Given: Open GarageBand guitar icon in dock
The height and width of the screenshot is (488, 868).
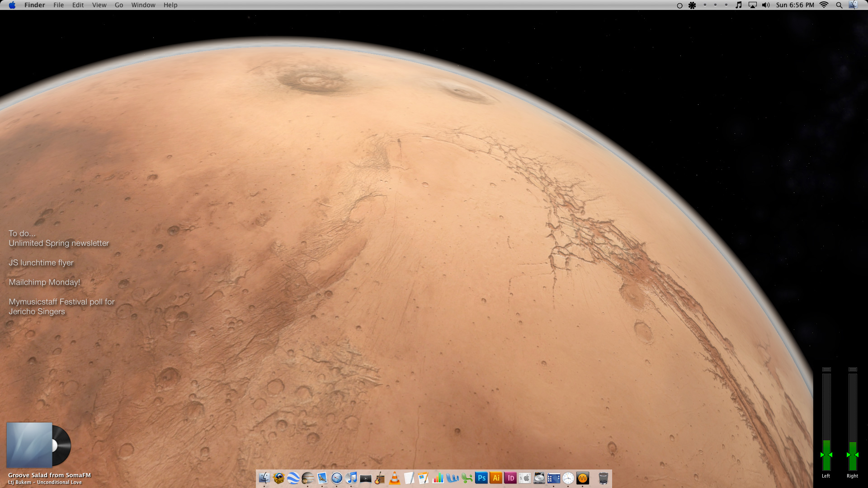Looking at the screenshot, I should pyautogui.click(x=380, y=478).
